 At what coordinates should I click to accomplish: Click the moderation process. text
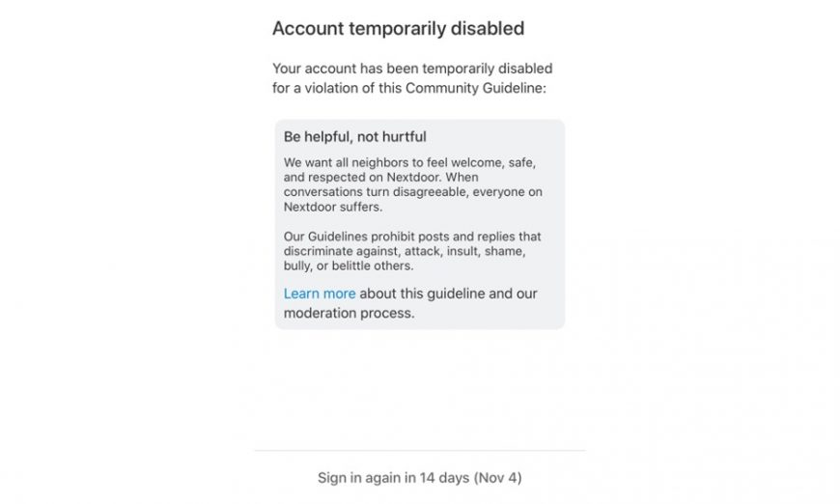pyautogui.click(x=349, y=313)
